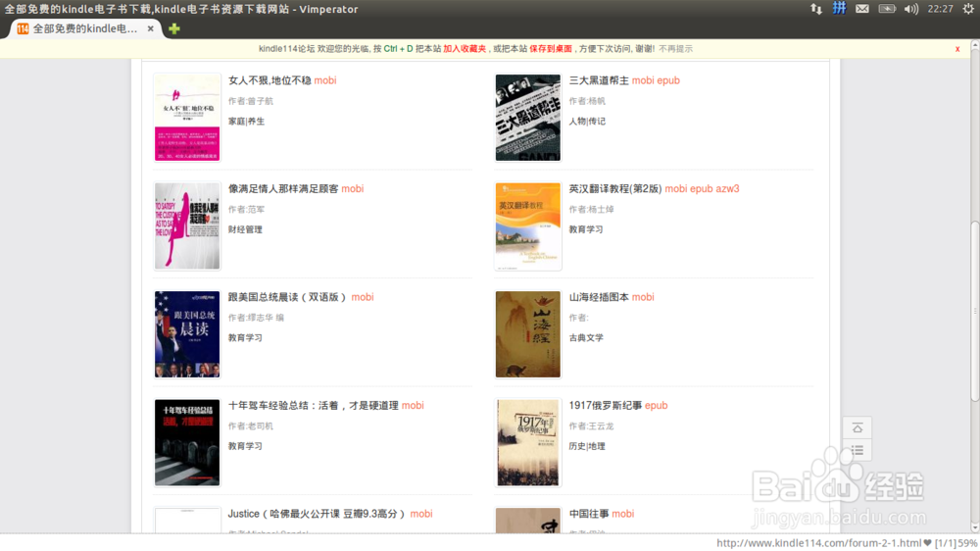
Task: Open the 人物|传记 category
Action: click(x=587, y=122)
